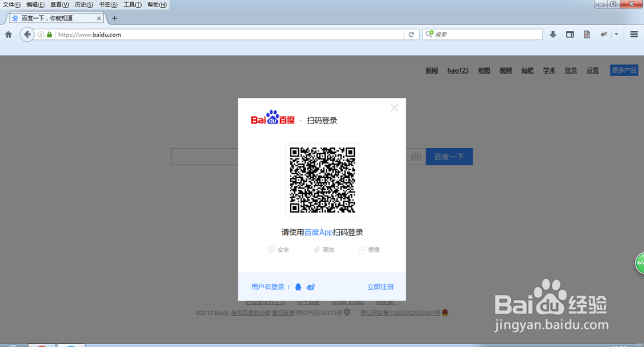Click the QR code image
The image size is (644, 347).
(322, 180)
